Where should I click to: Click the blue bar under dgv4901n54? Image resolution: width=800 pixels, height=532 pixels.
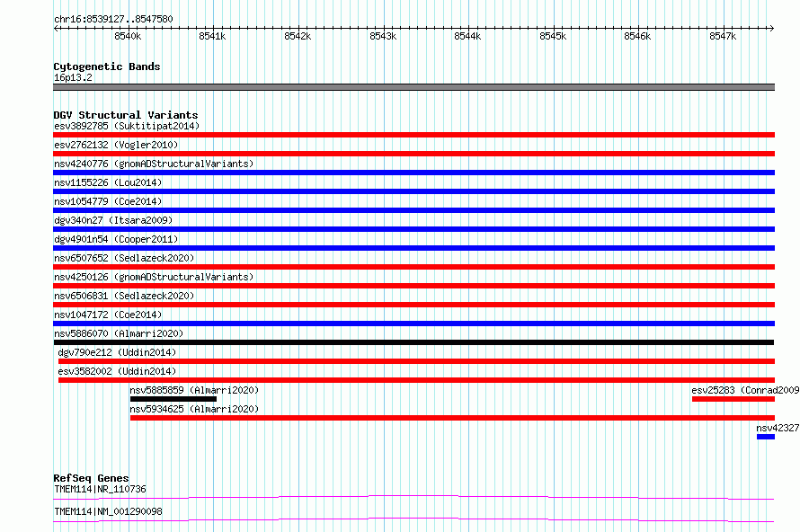pyautogui.click(x=413, y=248)
